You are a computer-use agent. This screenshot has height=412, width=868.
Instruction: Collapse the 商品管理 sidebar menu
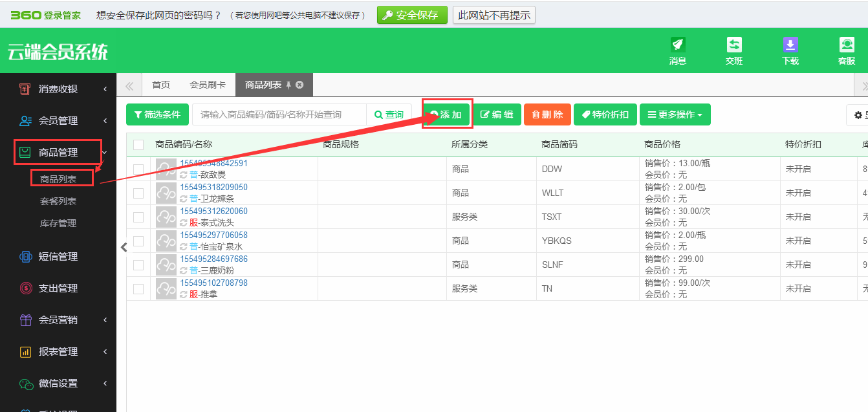coord(105,153)
